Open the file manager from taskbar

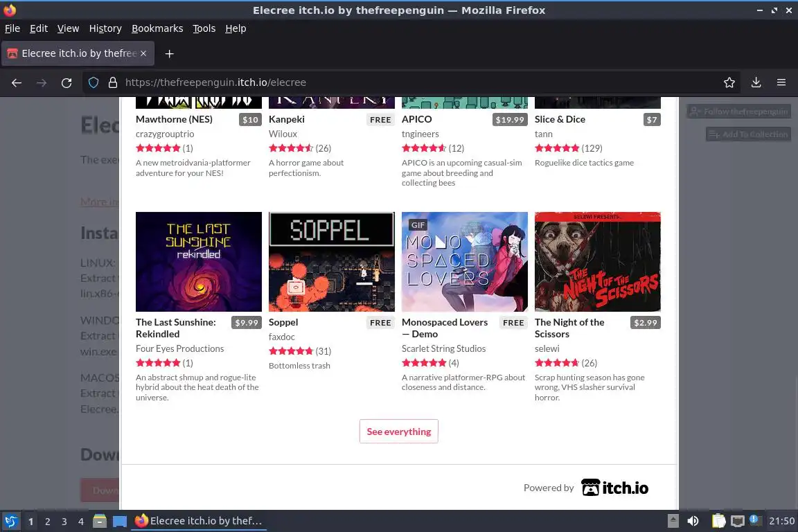[100, 521]
